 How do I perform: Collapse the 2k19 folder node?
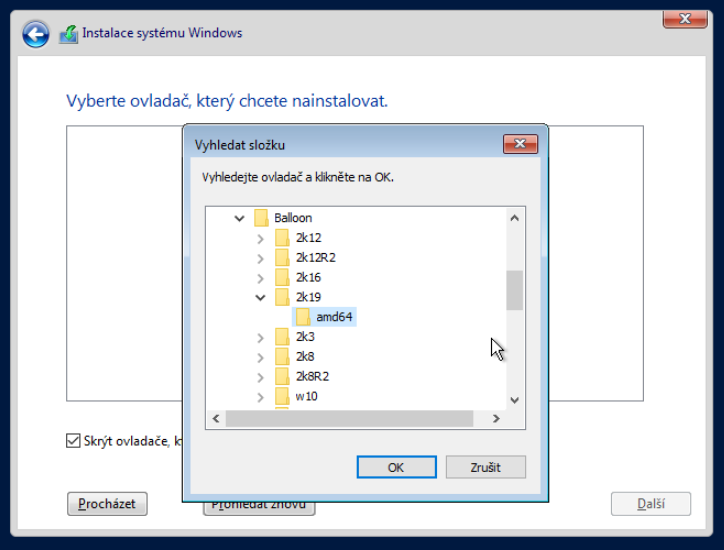coord(260,297)
